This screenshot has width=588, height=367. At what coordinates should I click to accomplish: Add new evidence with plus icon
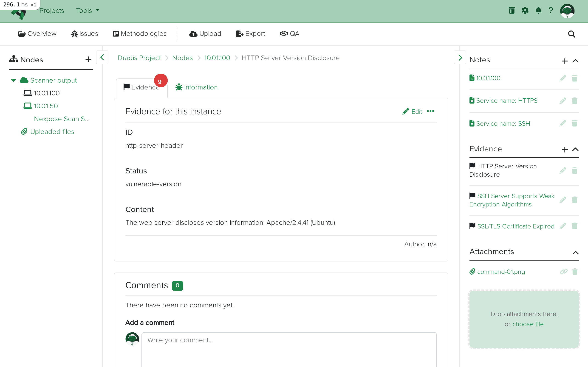565,149
